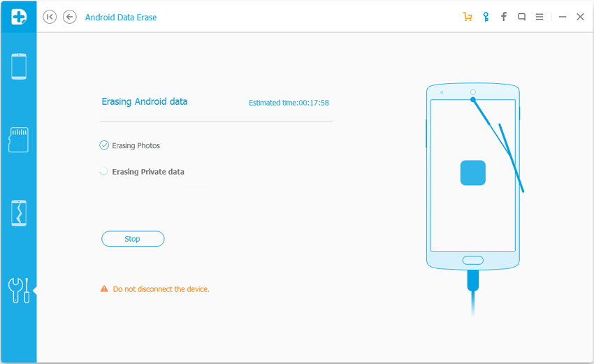
Task: Go to the first page icon
Action: (x=50, y=17)
